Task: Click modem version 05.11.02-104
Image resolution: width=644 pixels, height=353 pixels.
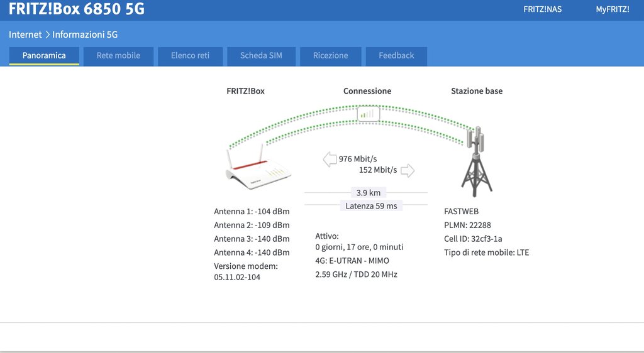Action: click(x=237, y=277)
